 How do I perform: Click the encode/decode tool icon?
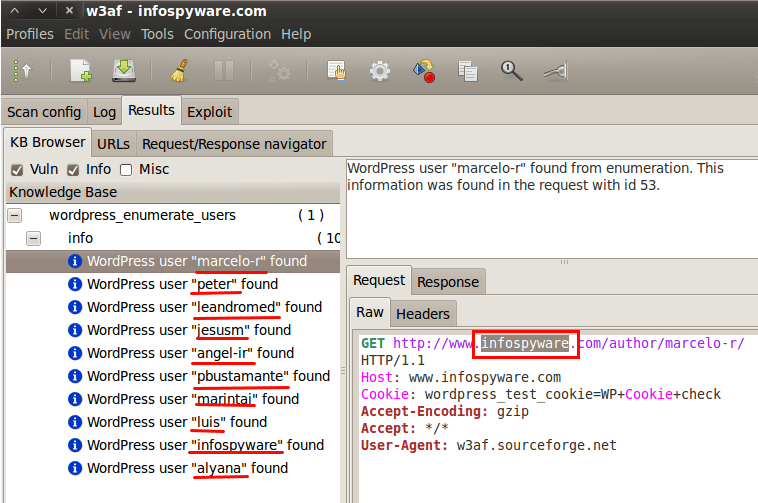coord(423,71)
